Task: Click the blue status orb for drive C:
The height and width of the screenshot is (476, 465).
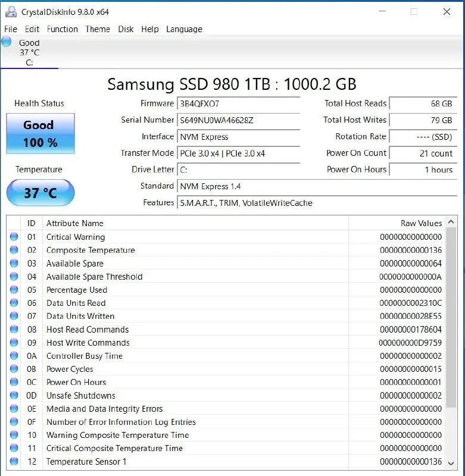Action: point(6,42)
